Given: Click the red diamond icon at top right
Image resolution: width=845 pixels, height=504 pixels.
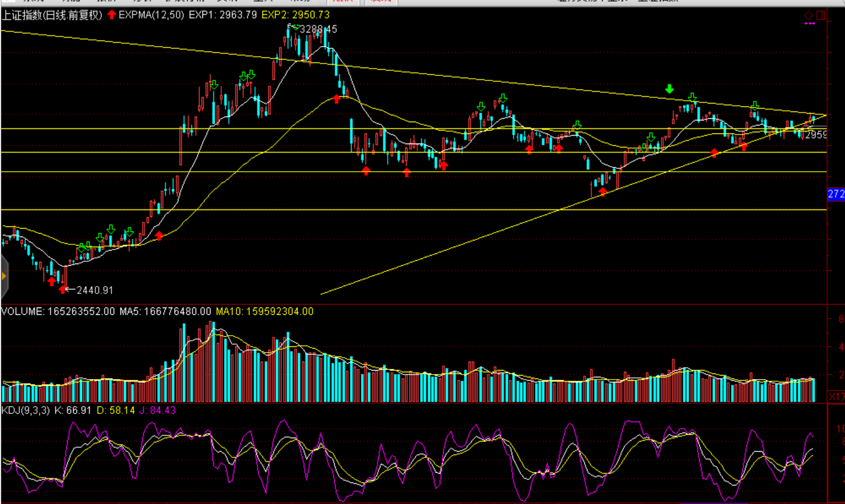Looking at the screenshot, I should coord(808,15).
